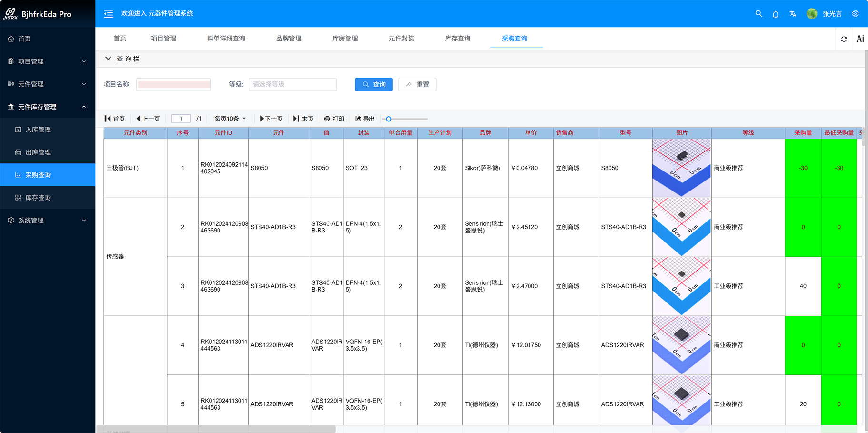Switch to the 料单详细查询 tab
This screenshot has height=433, width=868.
pos(226,39)
